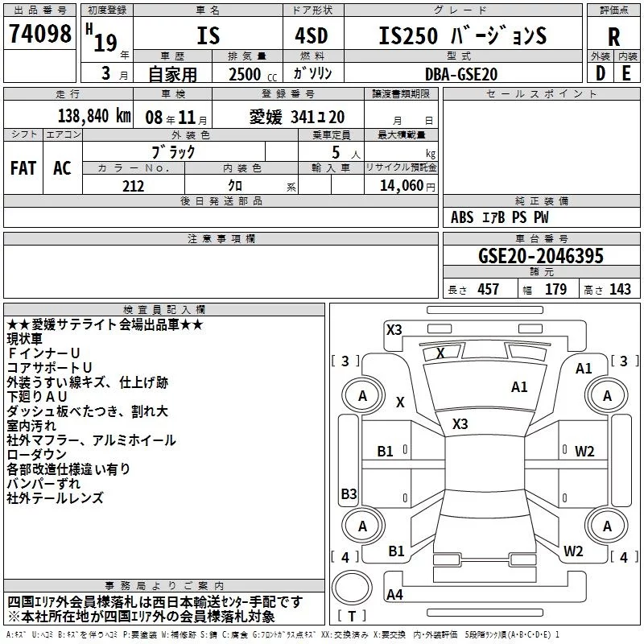Select the 後日発送部品 header
This screenshot has height=644, width=644.
[221, 200]
